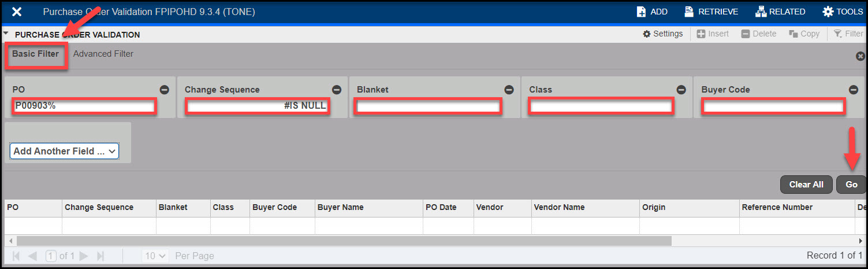Screen dimensions: 868x269
Task: Sort by the Vendor Name column header
Action: point(585,208)
